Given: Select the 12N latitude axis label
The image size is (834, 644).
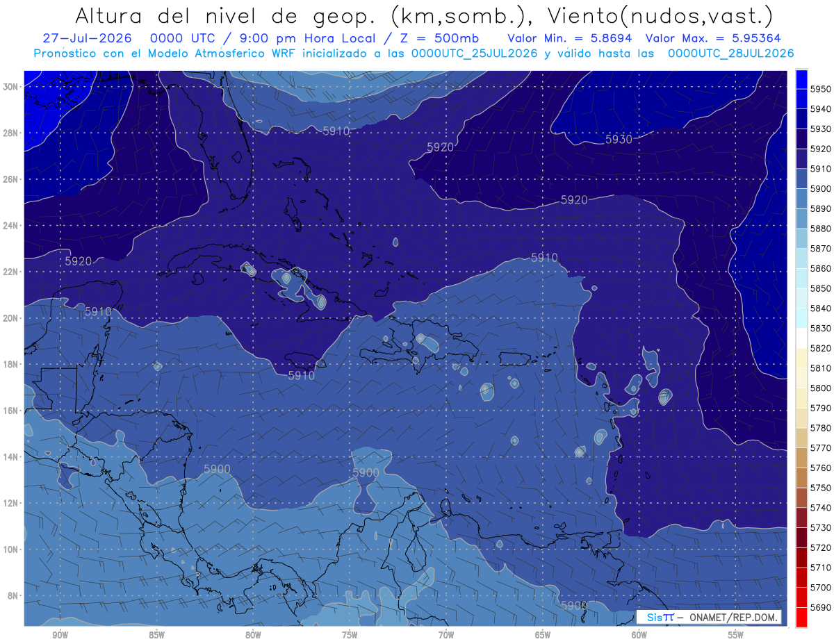Looking at the screenshot, I should click(x=12, y=503).
